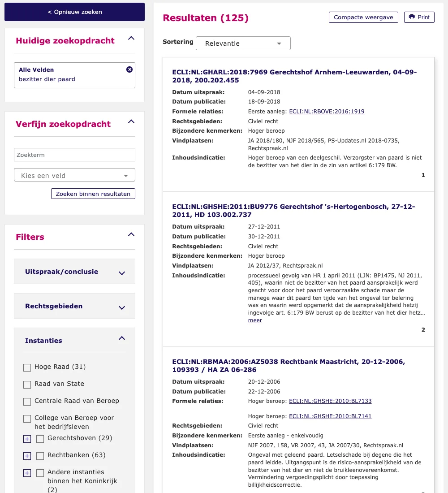The image size is (448, 493).
Task: Click date '04-09-2018' Datum uitspraak
Action: [x=264, y=92]
